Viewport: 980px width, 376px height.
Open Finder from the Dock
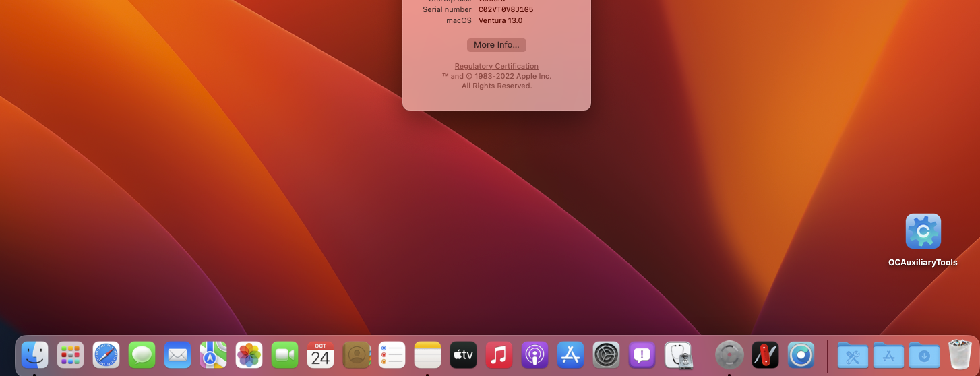click(x=34, y=354)
